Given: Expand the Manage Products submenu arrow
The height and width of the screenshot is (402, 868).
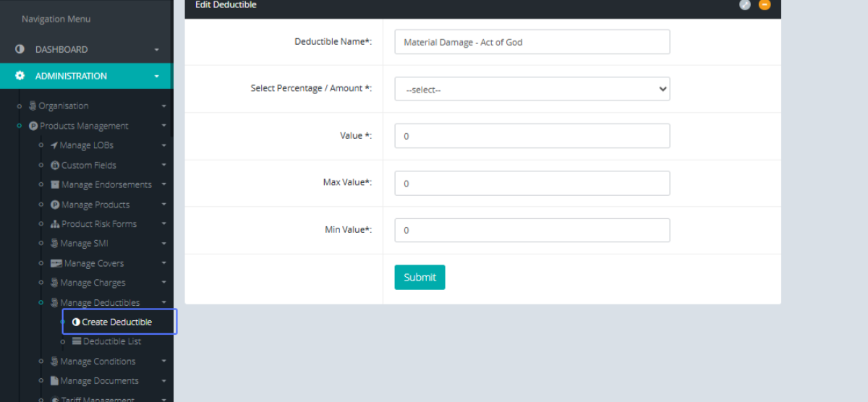Looking at the screenshot, I should coord(163,205).
